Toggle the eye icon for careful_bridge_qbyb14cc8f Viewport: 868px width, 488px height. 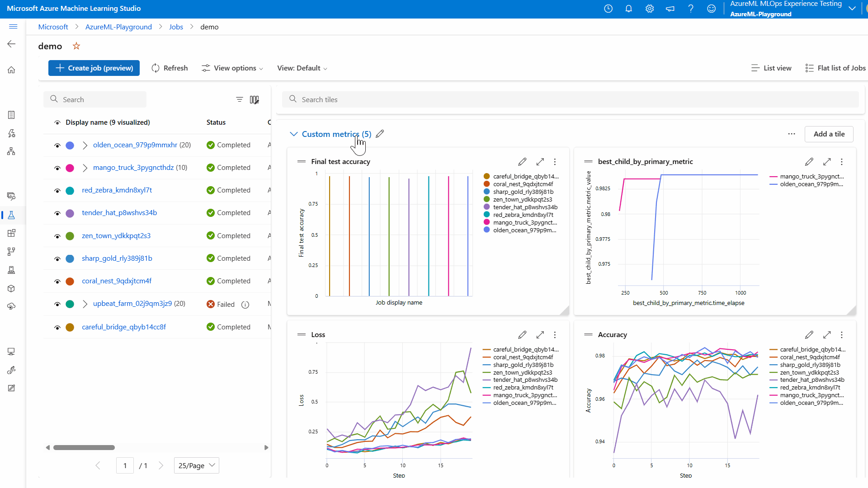point(57,328)
